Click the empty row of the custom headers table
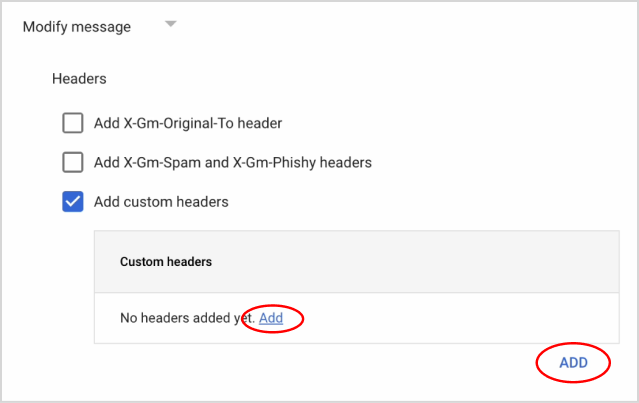639x403 pixels. coord(450,318)
